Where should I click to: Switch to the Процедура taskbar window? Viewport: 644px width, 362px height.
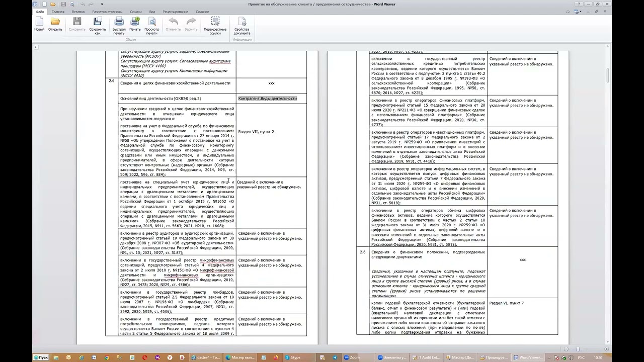pyautogui.click(x=495, y=357)
